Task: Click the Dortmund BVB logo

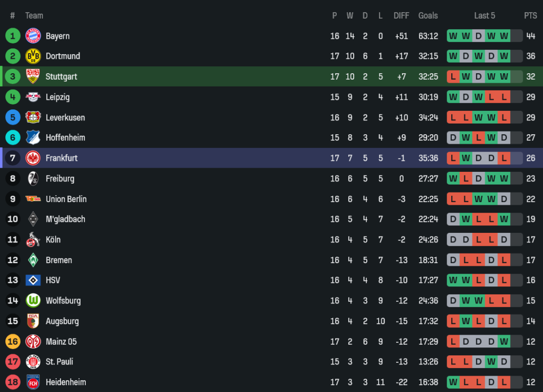Action: point(33,56)
